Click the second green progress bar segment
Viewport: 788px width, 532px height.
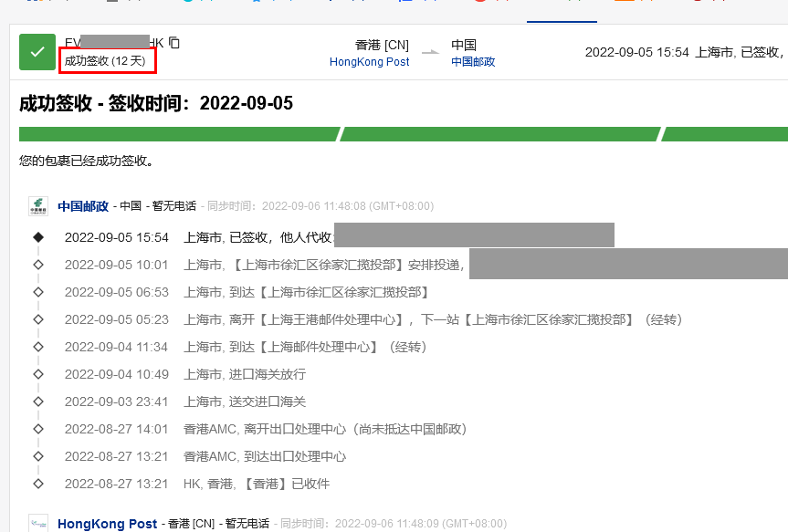500,134
